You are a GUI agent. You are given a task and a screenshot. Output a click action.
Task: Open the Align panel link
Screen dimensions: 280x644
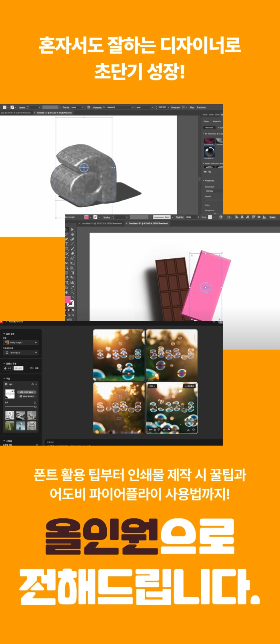pyautogui.click(x=192, y=107)
